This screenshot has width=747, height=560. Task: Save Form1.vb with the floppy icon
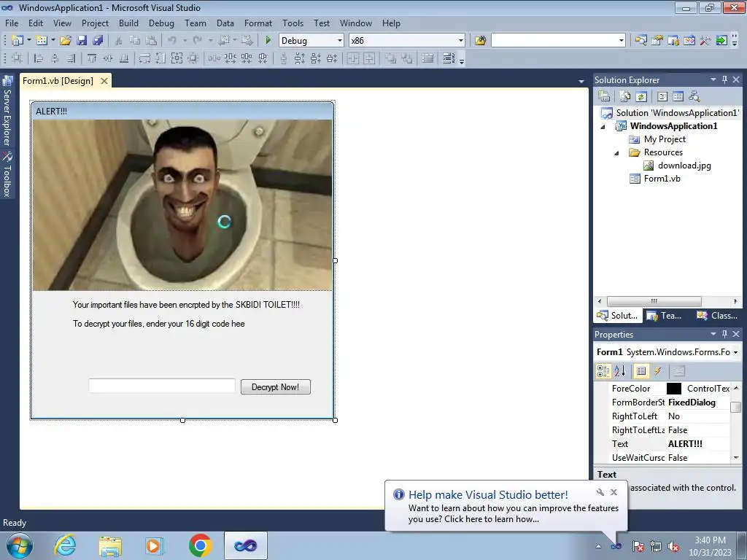click(x=82, y=41)
